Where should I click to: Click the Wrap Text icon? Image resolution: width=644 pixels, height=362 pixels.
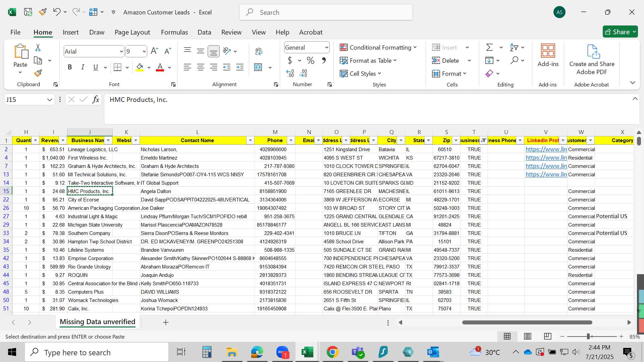[x=259, y=51]
